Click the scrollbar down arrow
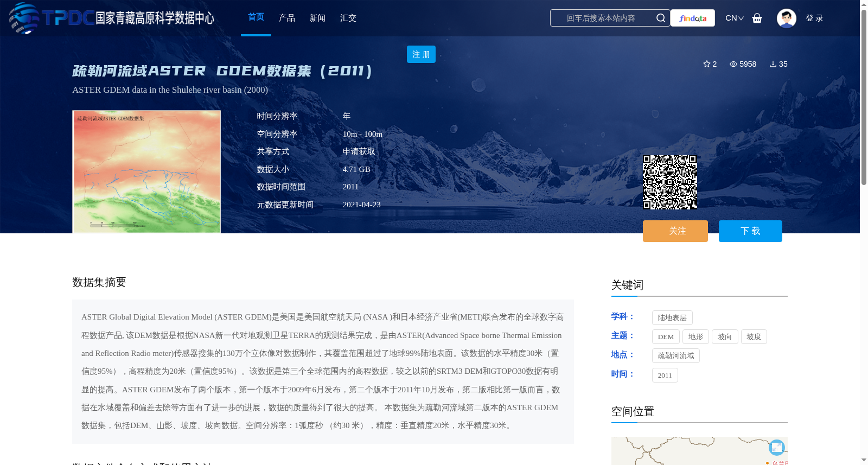The image size is (868, 465). click(864, 460)
